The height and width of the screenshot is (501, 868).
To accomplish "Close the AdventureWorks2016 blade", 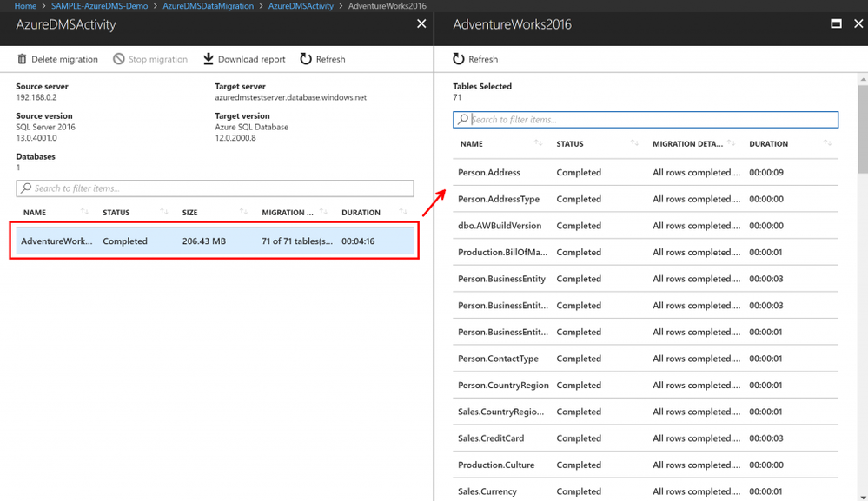I will [858, 23].
